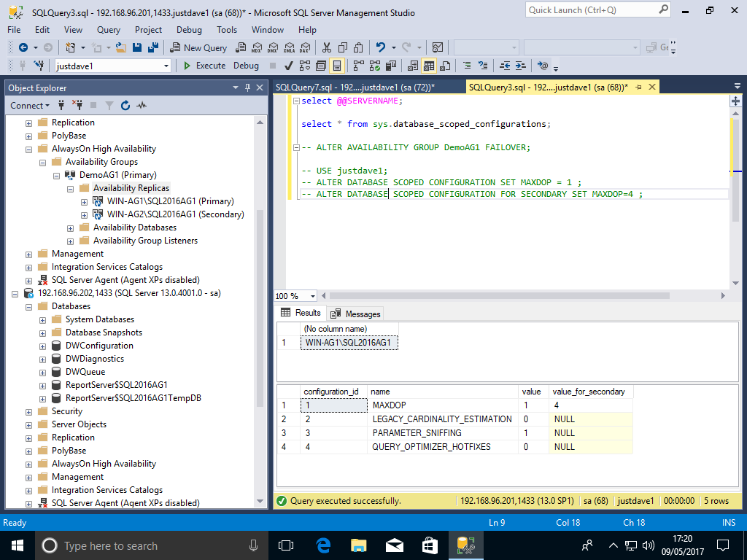747x560 pixels.
Task: Click the Connect button in Object Explorer
Action: tap(27, 106)
